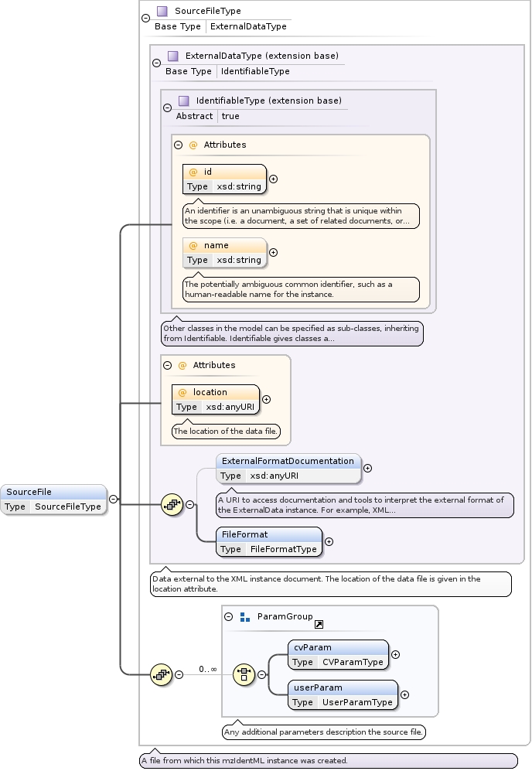
Task: Select the SourceFile root element
Action: 53,500
